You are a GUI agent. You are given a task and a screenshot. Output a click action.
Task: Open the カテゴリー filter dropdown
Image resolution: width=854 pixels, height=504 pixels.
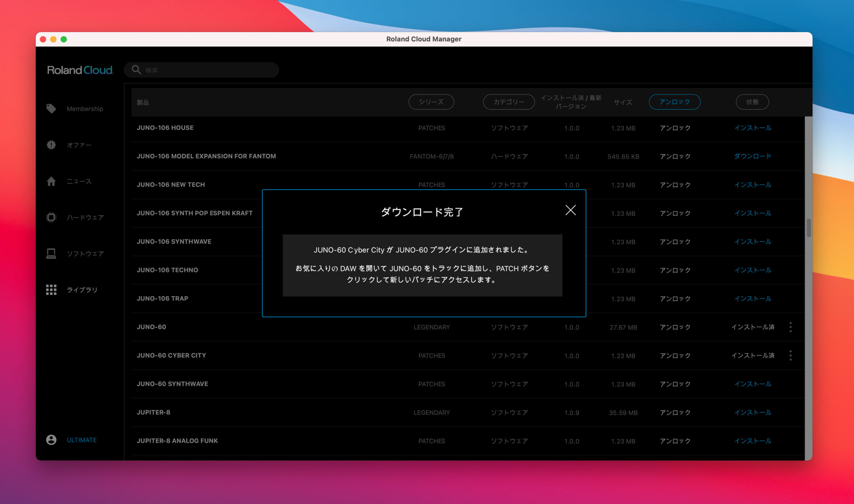[x=509, y=102]
